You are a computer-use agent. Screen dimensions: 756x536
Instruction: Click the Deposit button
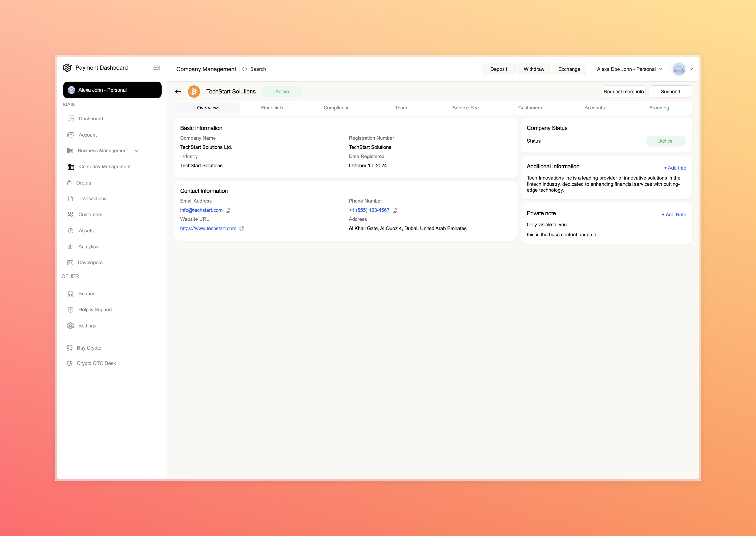[499, 69]
